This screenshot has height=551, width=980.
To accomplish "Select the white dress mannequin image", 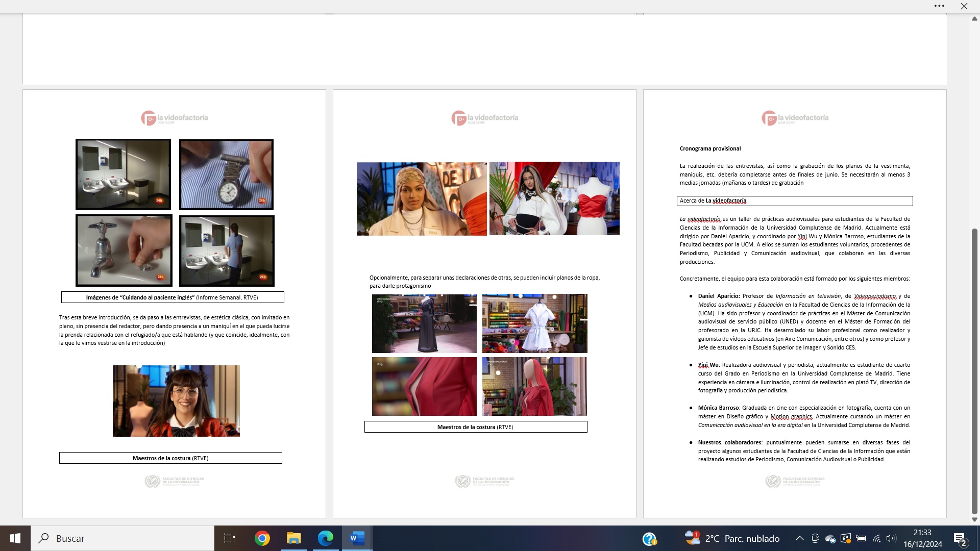I will (535, 323).
